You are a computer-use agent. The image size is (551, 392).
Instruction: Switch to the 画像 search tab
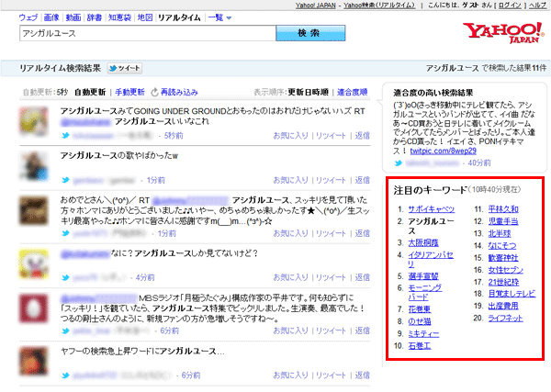51,17
